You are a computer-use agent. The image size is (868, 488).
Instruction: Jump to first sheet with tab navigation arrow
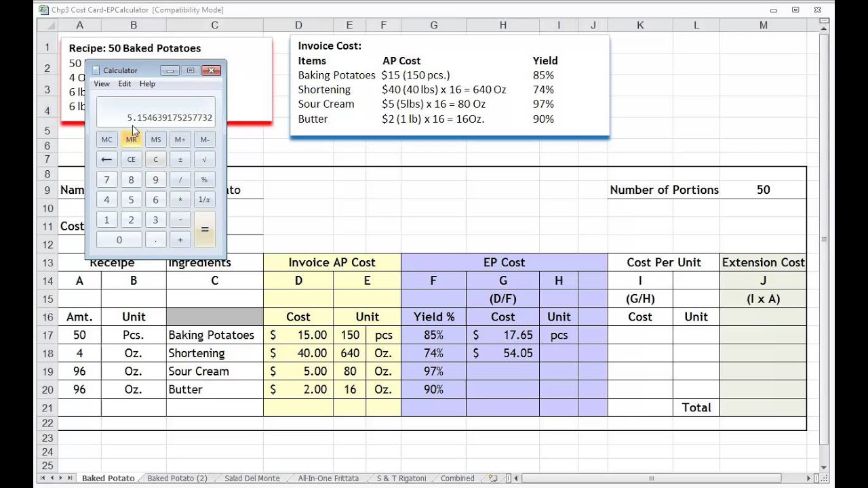tap(43, 479)
